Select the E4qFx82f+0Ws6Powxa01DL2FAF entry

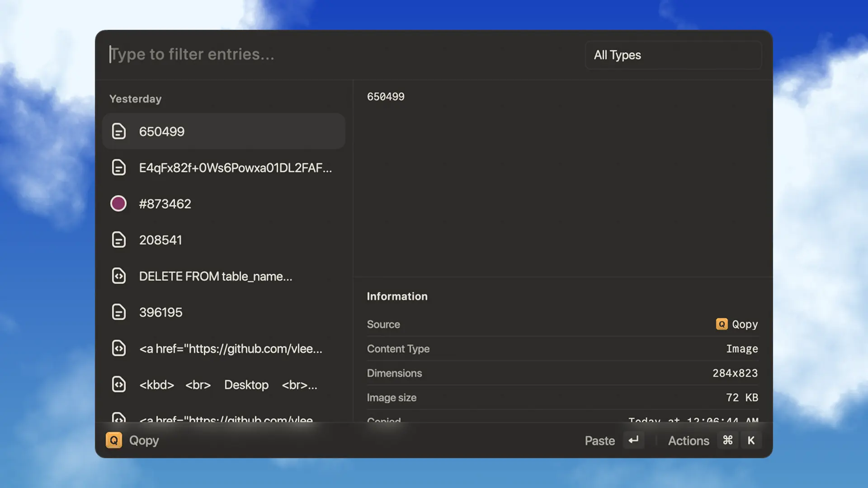(x=224, y=168)
